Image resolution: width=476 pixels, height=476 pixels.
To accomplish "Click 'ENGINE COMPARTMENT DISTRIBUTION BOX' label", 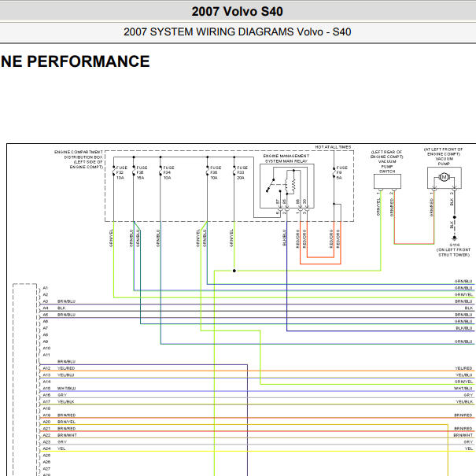I will [79, 160].
